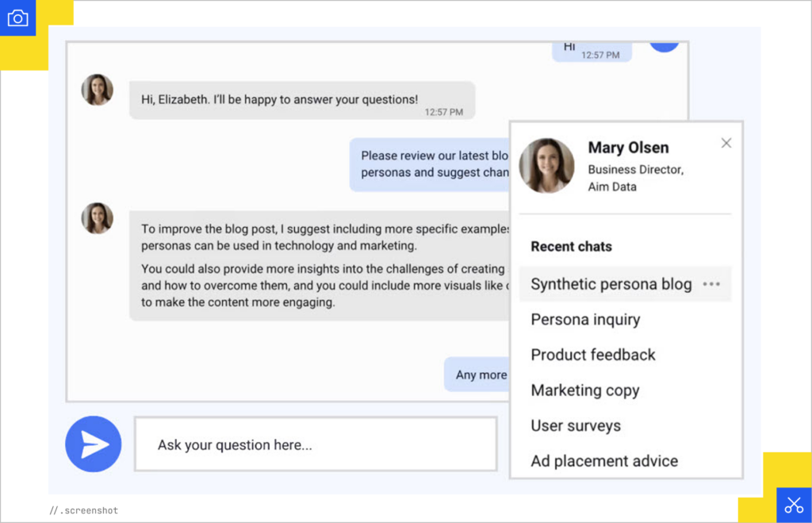
Task: Click Mary Olsen's profile photo in panel
Action: pyautogui.click(x=547, y=166)
